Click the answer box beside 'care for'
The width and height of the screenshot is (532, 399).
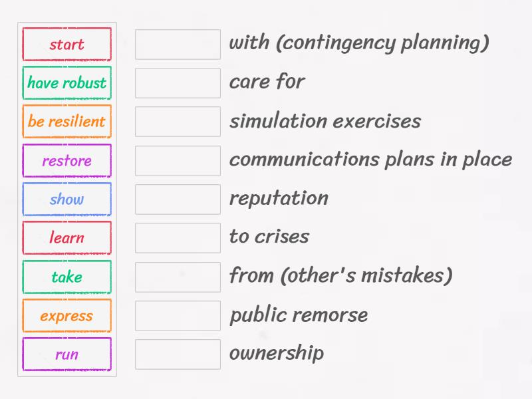178,82
